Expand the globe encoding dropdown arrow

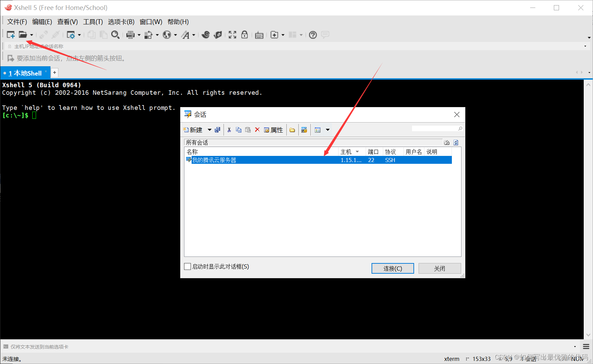click(x=175, y=35)
